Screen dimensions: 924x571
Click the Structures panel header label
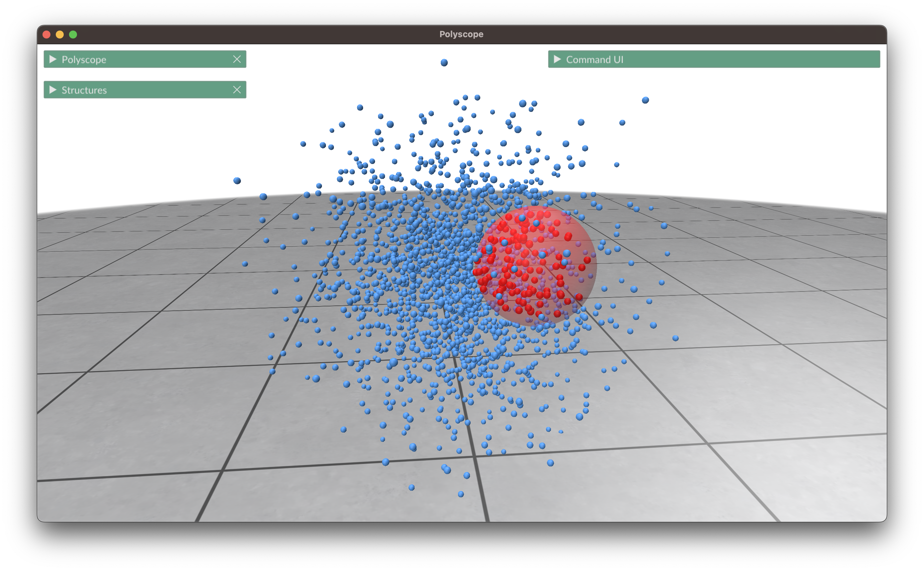[x=84, y=90]
